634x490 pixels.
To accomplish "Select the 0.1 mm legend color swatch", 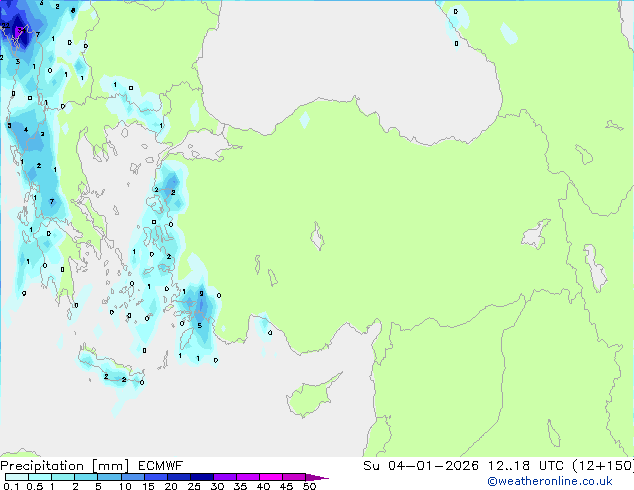I will tap(17, 477).
